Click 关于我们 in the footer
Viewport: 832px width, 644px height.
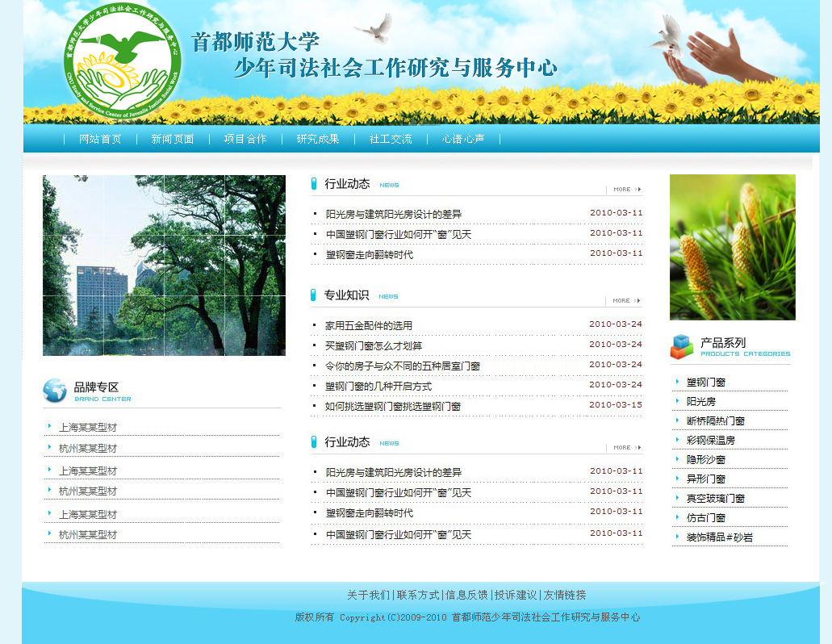tap(368, 596)
